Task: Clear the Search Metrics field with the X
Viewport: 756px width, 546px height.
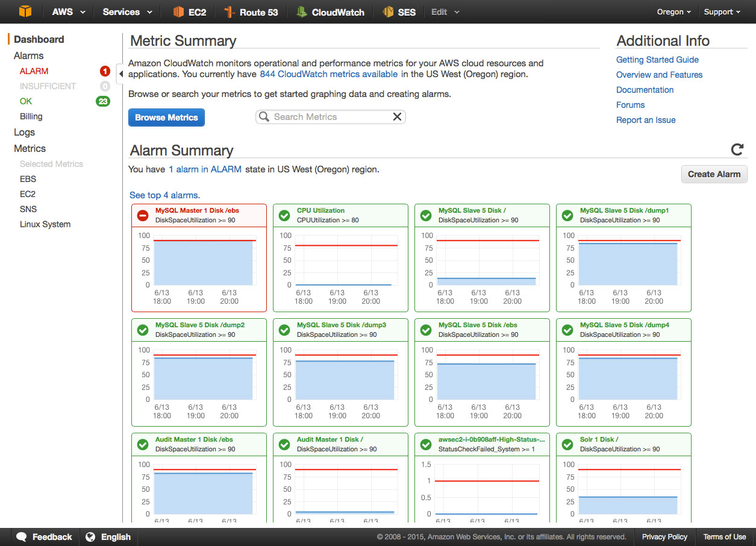Action: [x=397, y=117]
